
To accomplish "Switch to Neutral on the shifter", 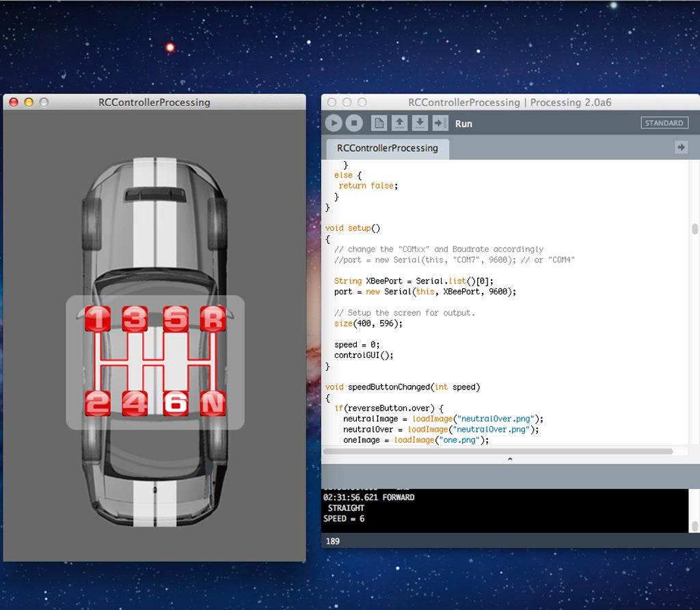I will [213, 404].
